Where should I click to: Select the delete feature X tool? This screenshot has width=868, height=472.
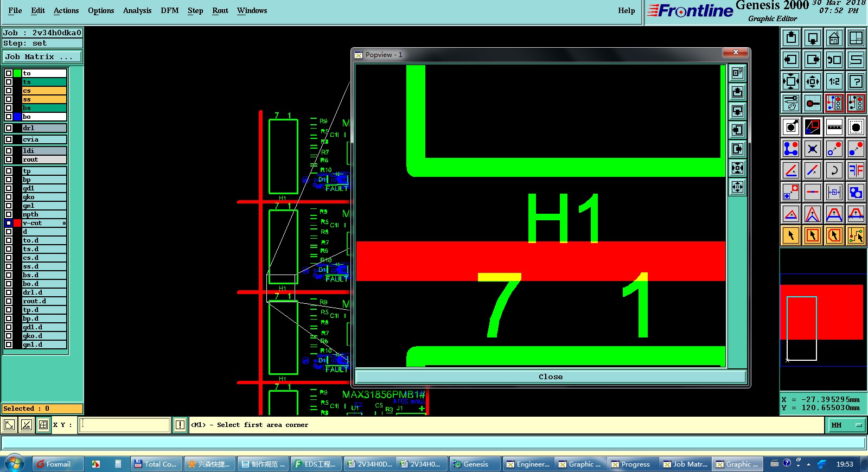pyautogui.click(x=813, y=149)
